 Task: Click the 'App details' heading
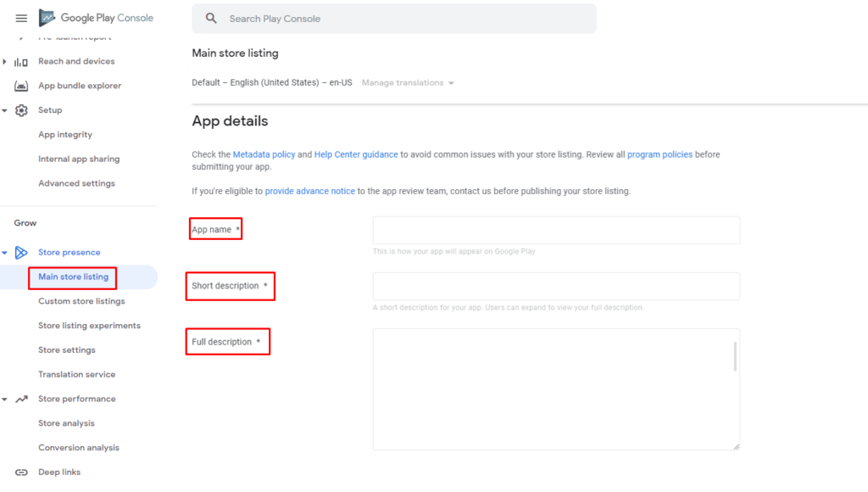point(230,121)
